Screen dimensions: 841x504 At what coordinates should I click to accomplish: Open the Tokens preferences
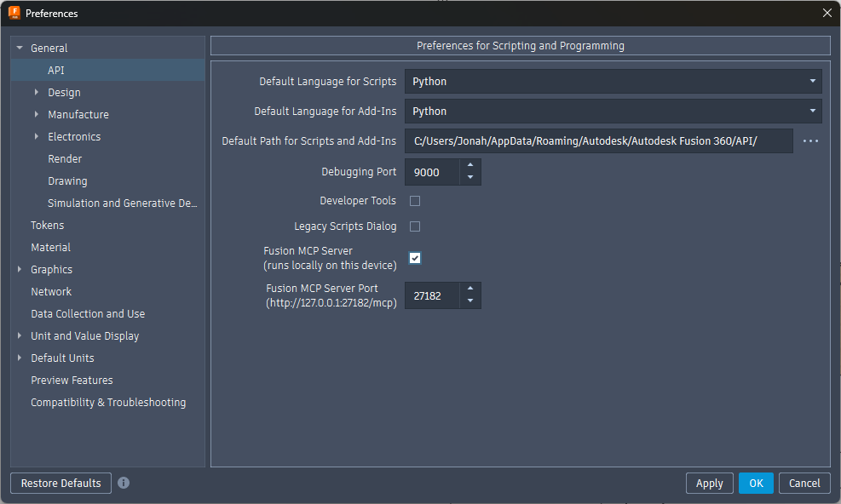tap(47, 226)
